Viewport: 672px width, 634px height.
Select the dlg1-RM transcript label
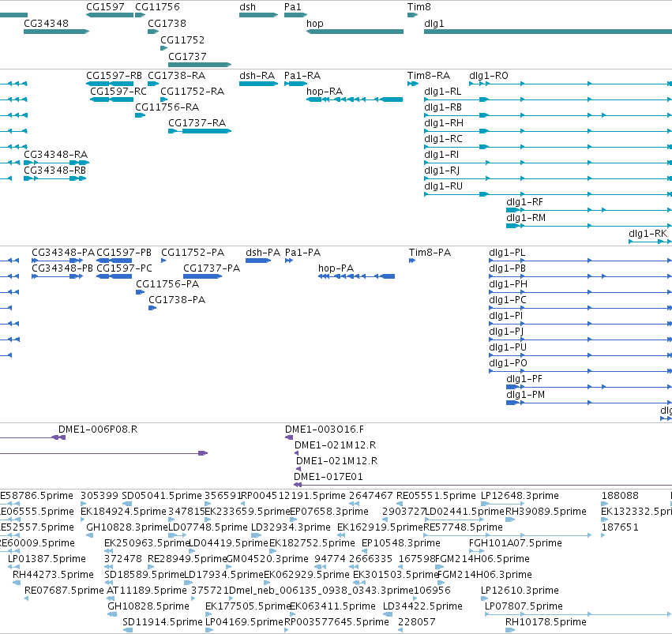526,218
